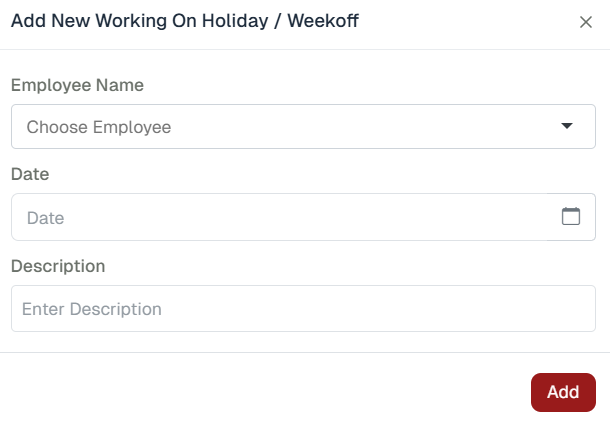Click the Add button

click(563, 392)
